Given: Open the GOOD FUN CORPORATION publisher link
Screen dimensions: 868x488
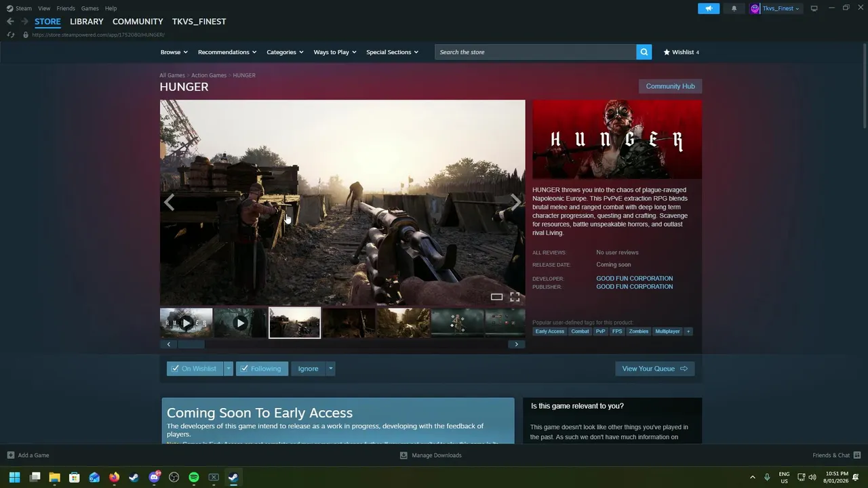Looking at the screenshot, I should (635, 287).
